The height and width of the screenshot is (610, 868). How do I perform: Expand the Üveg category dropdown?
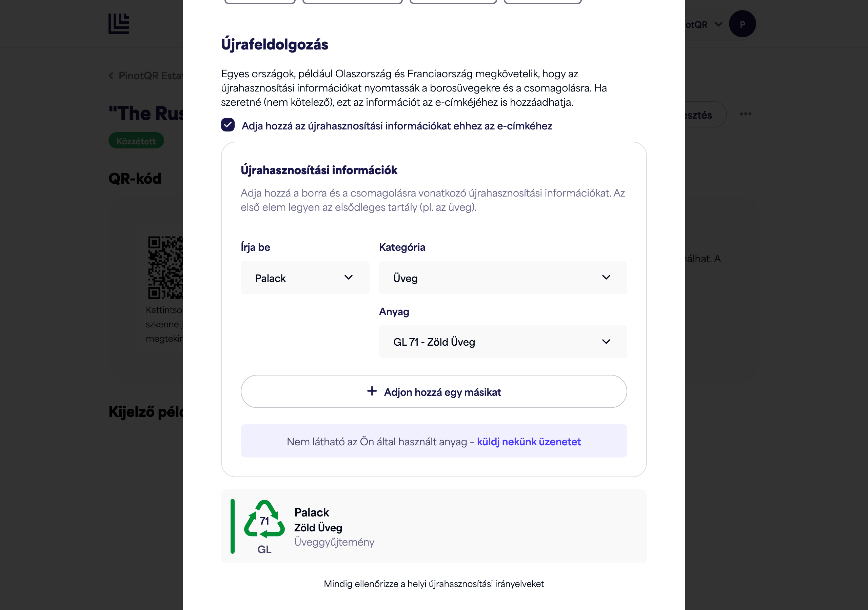pos(503,278)
